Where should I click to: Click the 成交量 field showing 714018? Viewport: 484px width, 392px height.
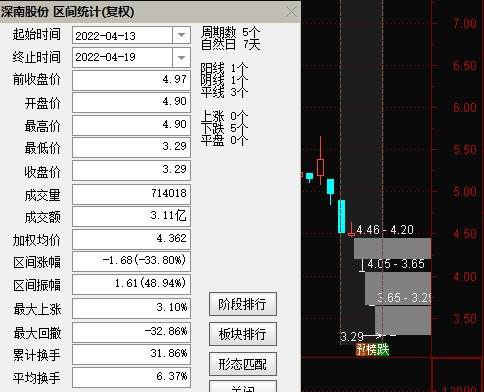[x=131, y=194]
